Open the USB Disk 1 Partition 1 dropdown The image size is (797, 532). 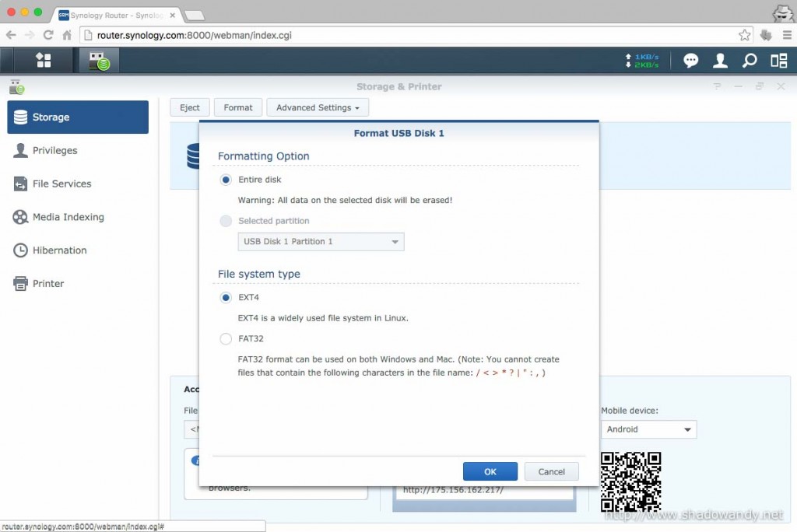coord(321,242)
